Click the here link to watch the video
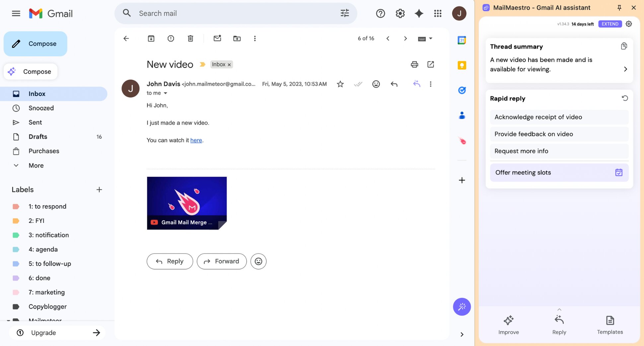Image resolution: width=644 pixels, height=346 pixels. point(196,140)
